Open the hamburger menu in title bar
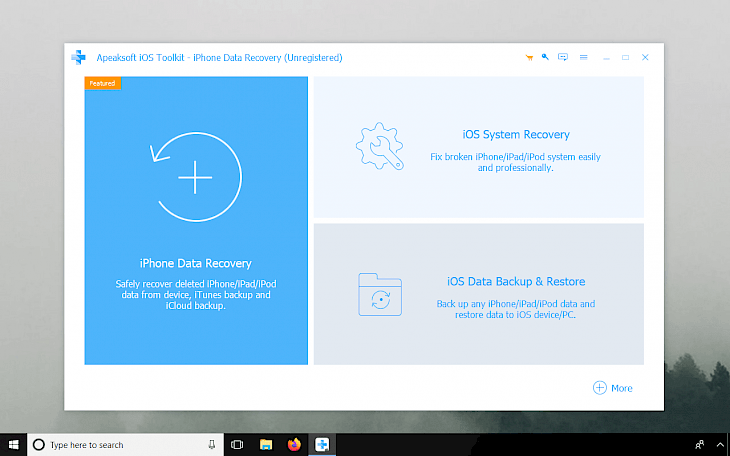This screenshot has height=456, width=730. pos(583,57)
